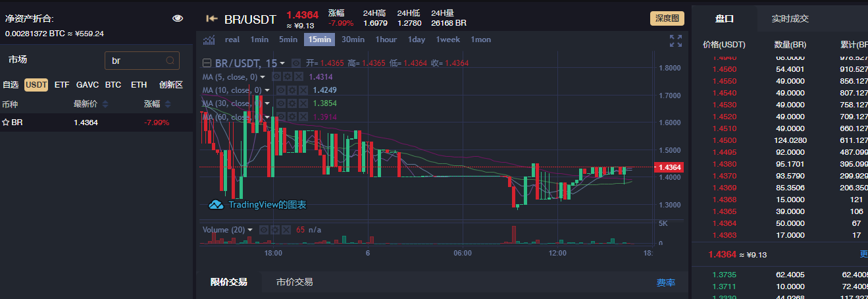Star BR as favorite coin
868x299 pixels.
pyautogui.click(x=5, y=122)
